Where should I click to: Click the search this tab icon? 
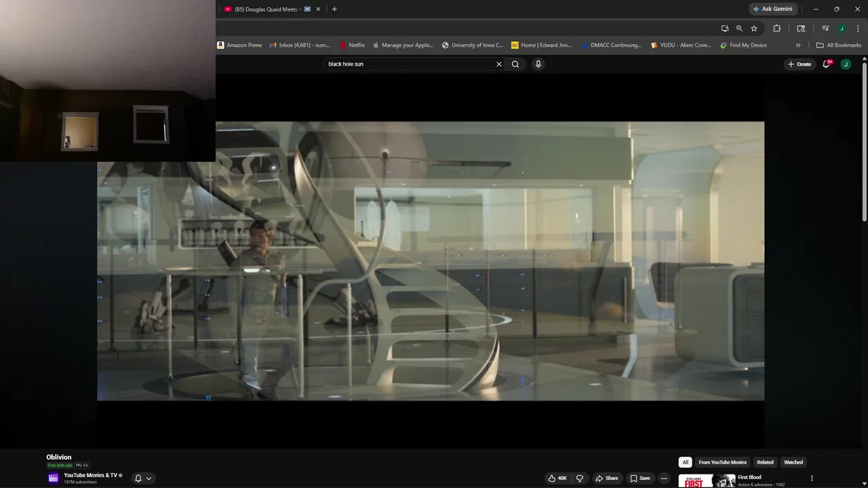coord(801,28)
